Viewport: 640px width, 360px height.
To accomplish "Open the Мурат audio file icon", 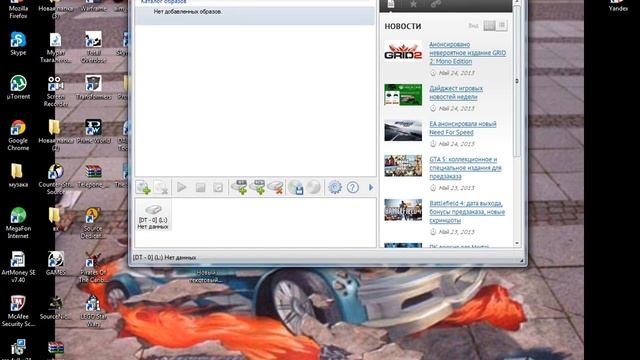I will tap(56, 47).
